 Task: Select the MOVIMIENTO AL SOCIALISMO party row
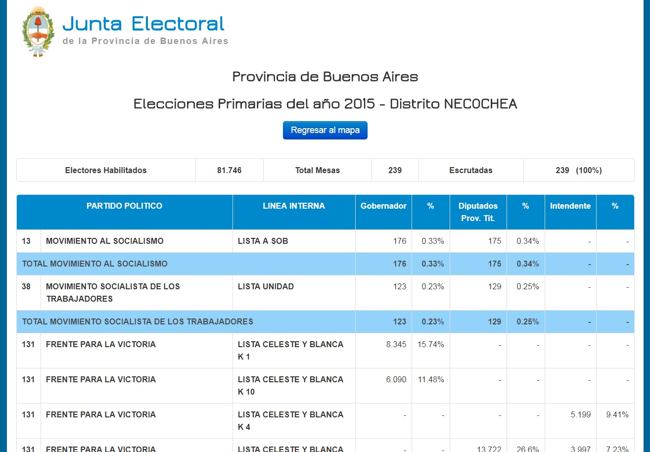[118, 241]
